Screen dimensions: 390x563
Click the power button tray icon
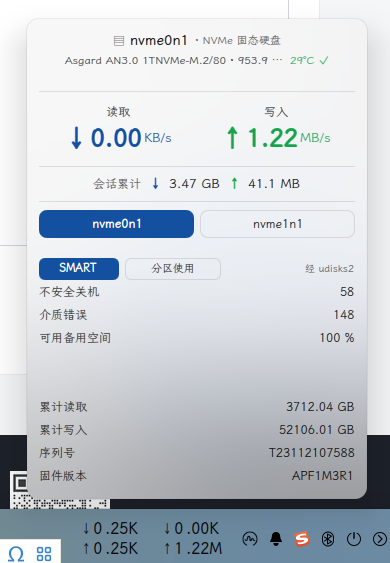tap(354, 539)
